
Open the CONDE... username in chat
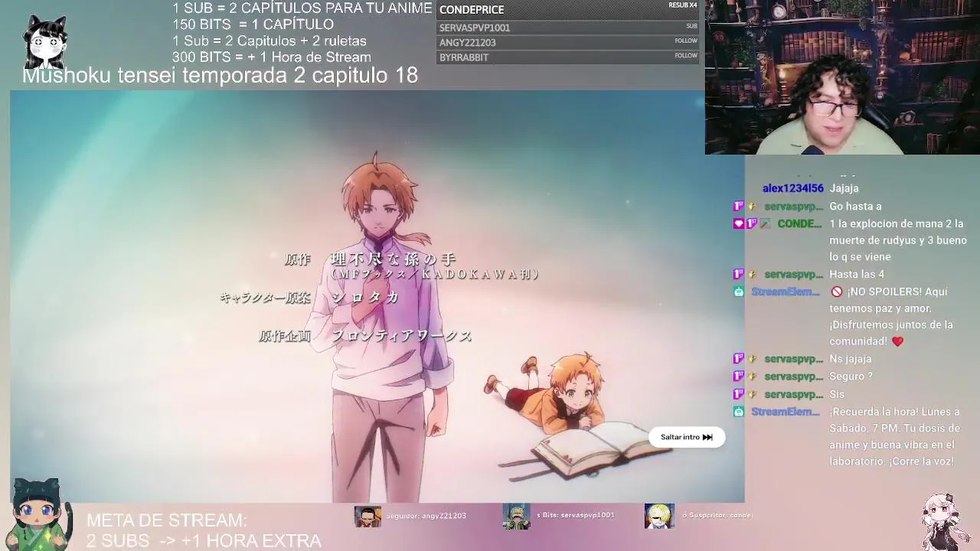pos(799,224)
